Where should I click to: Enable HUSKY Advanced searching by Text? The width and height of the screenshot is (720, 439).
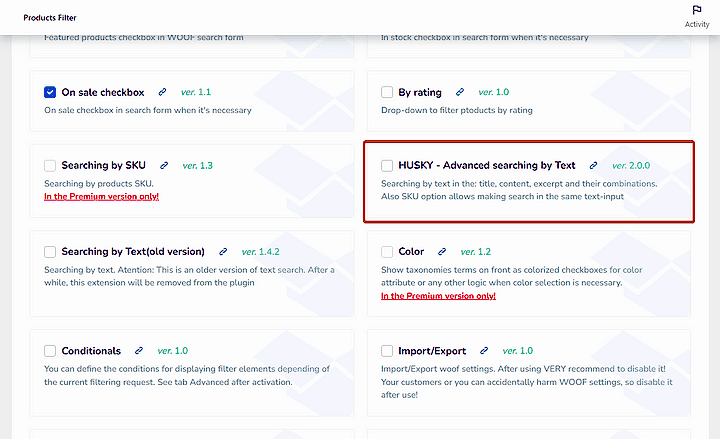point(387,166)
